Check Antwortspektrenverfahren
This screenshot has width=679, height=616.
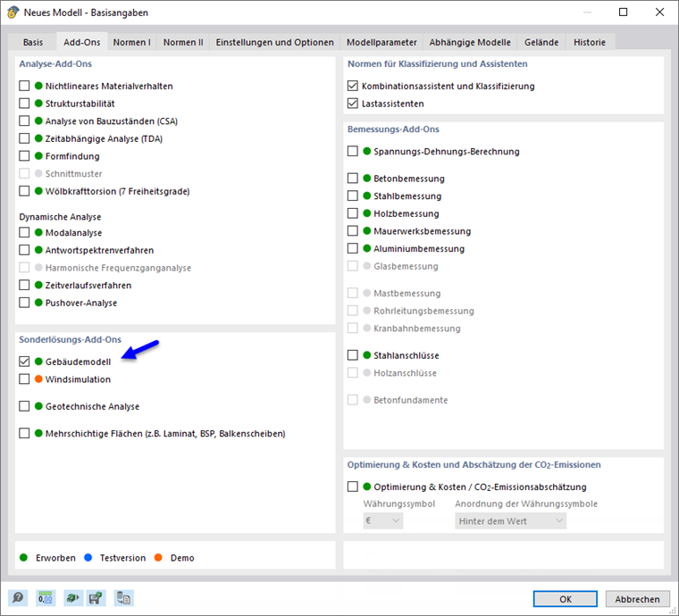click(24, 250)
